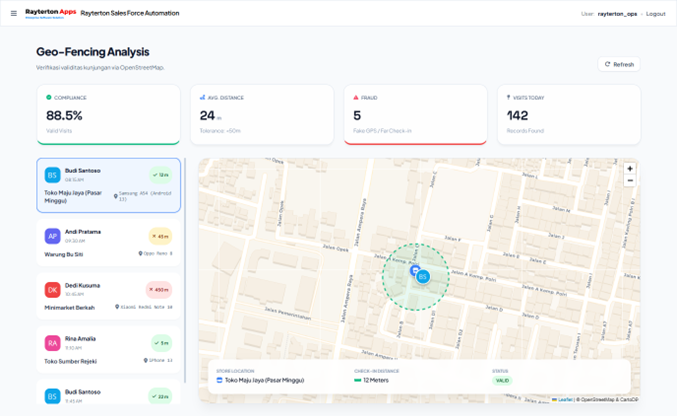Select the Andi Pratama visit card
This screenshot has width=677, height=416.
click(x=108, y=243)
